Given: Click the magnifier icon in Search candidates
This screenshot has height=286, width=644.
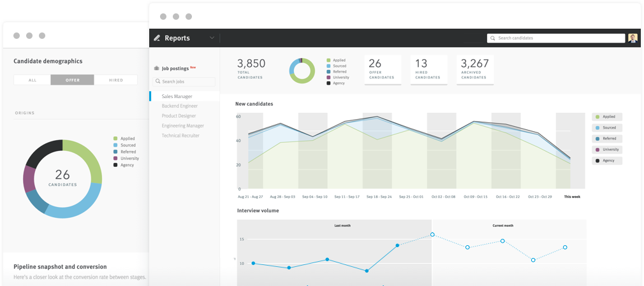Looking at the screenshot, I should [492, 38].
